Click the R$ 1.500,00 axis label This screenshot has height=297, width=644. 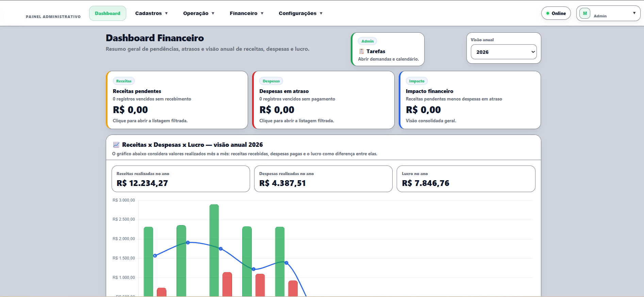point(124,258)
